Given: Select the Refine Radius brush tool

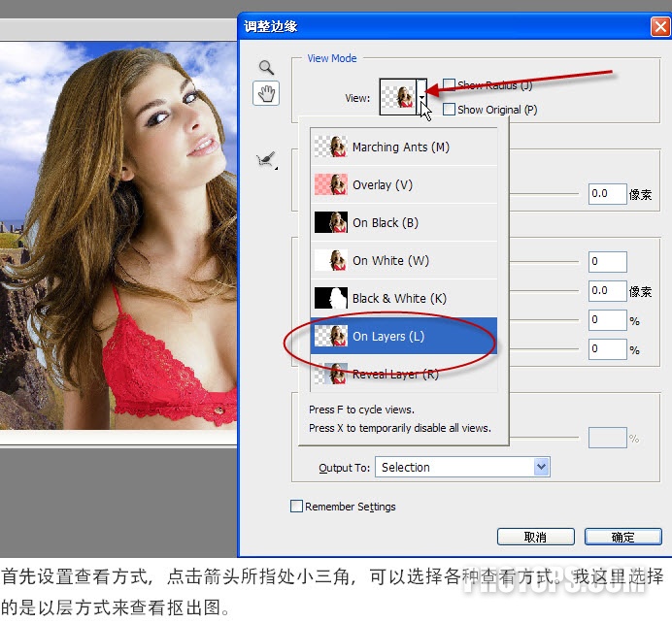Looking at the screenshot, I should pos(267,160).
